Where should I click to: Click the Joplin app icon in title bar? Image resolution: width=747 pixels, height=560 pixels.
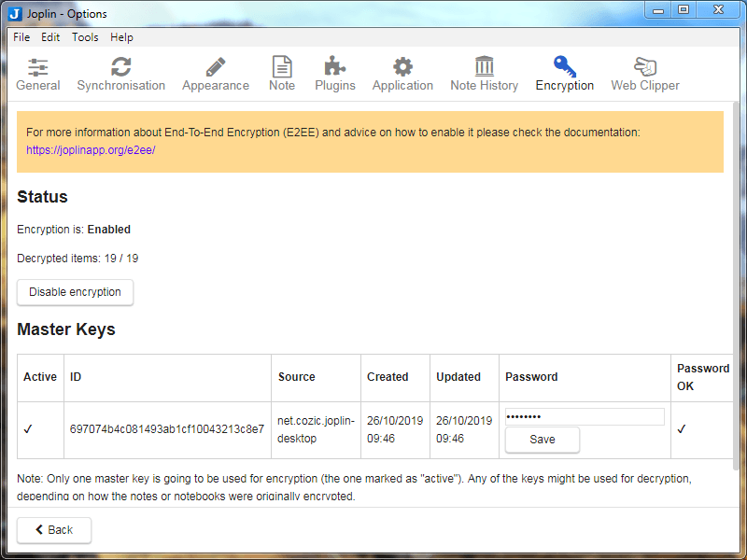(x=15, y=14)
